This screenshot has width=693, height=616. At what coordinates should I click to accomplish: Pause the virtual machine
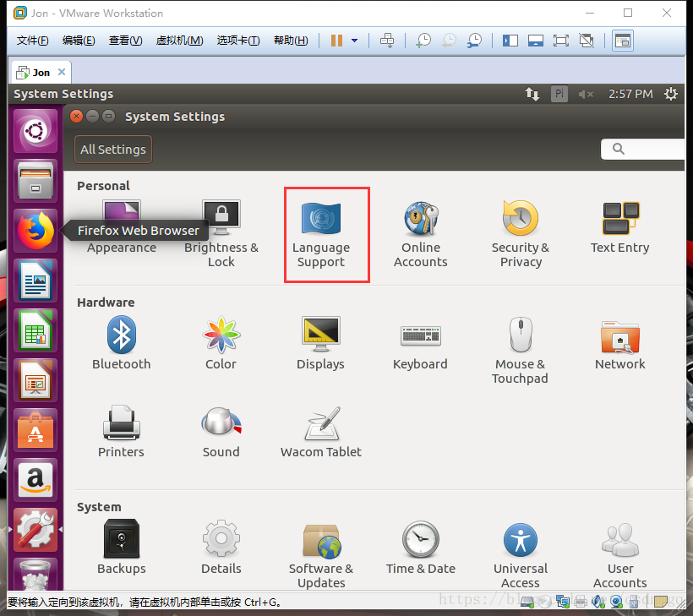(x=336, y=41)
